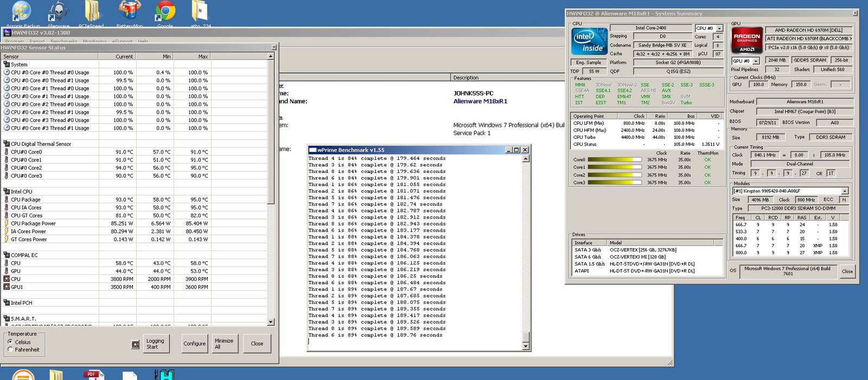Click the Radeon Graphics AMD logo
Screen dimensions: 868x380
click(x=747, y=41)
